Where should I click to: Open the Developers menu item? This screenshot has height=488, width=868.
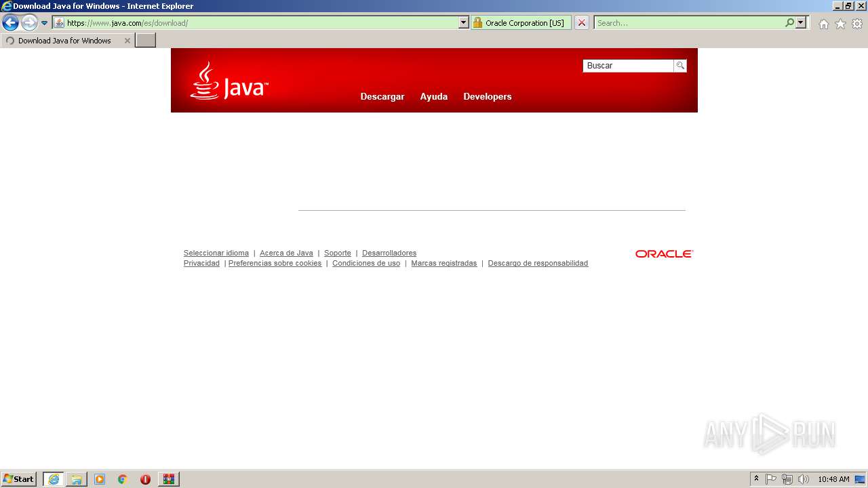tap(488, 97)
